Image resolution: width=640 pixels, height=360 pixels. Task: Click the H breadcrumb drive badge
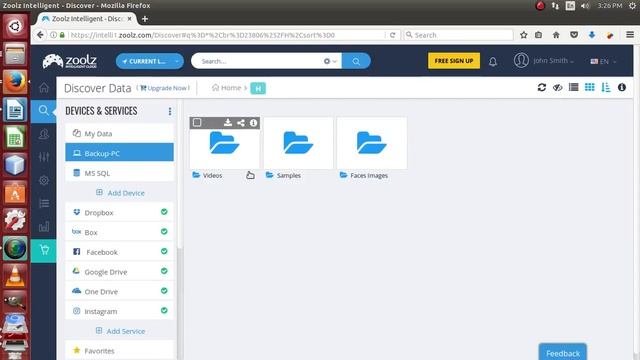[258, 88]
